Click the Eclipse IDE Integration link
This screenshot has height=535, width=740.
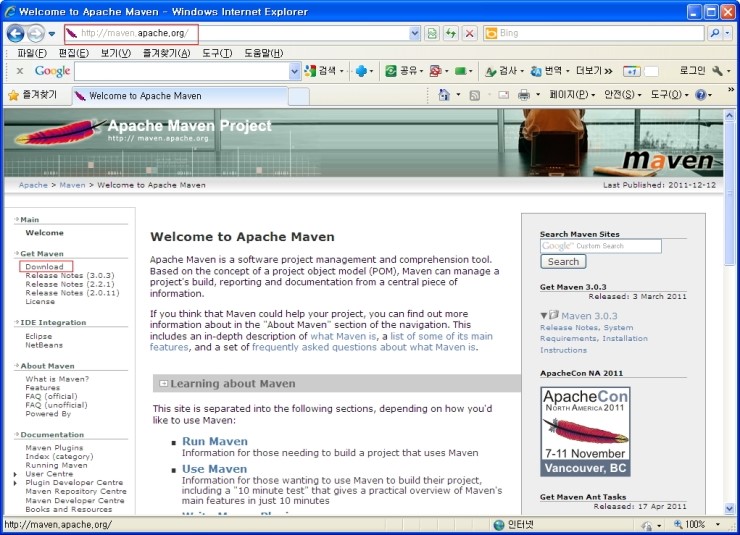tap(39, 336)
